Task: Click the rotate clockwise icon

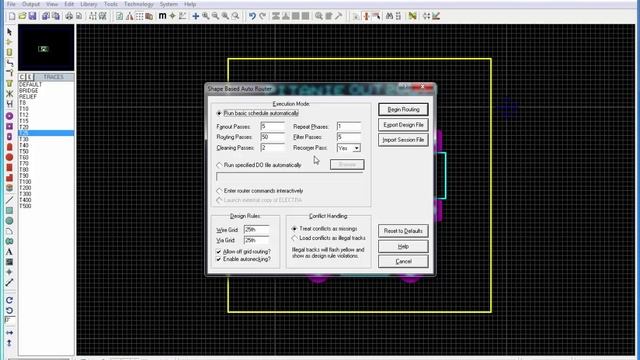Action: coord(9,300)
